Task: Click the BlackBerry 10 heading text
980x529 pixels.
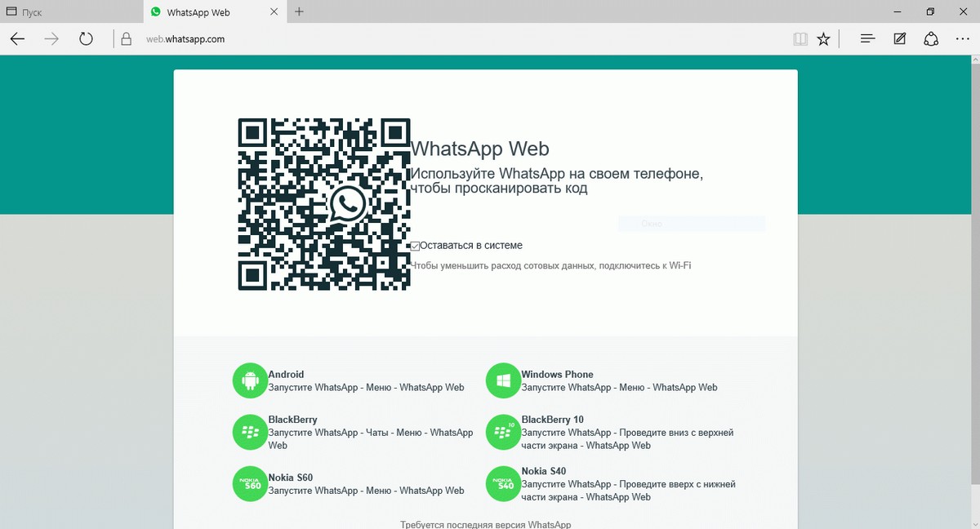Action: click(553, 420)
